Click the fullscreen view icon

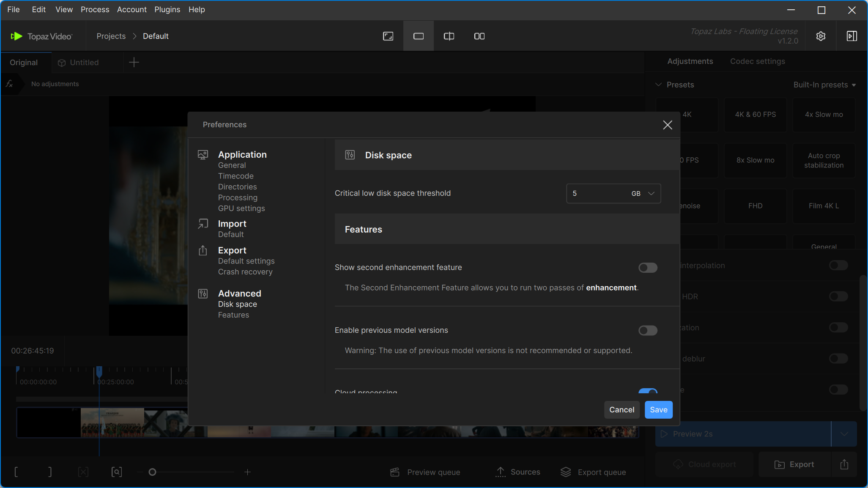click(388, 36)
